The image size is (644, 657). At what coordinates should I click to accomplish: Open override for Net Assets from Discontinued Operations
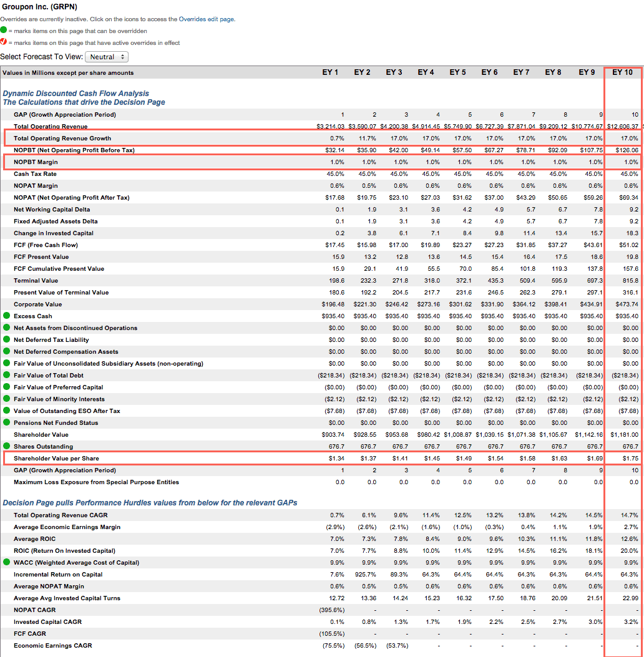click(x=7, y=327)
